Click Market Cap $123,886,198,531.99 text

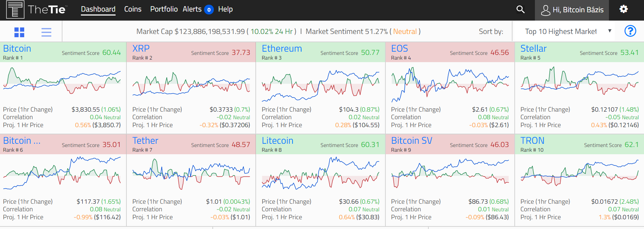[x=191, y=31]
